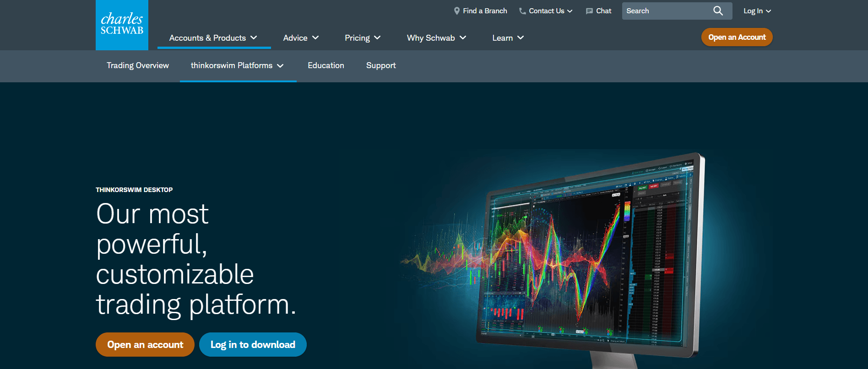
Task: Open the Accounts & Products menu
Action: click(213, 38)
